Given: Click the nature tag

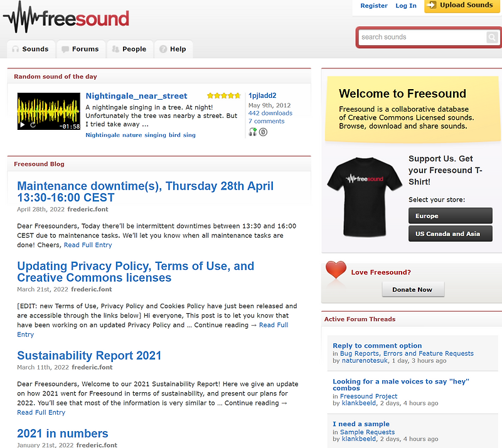Looking at the screenshot, I should point(132,135).
